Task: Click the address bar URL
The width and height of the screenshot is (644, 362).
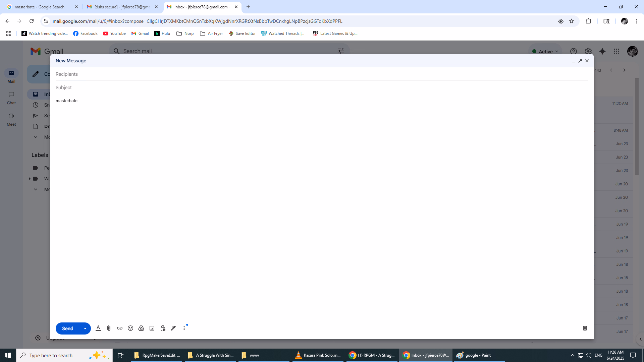Action: point(197,21)
